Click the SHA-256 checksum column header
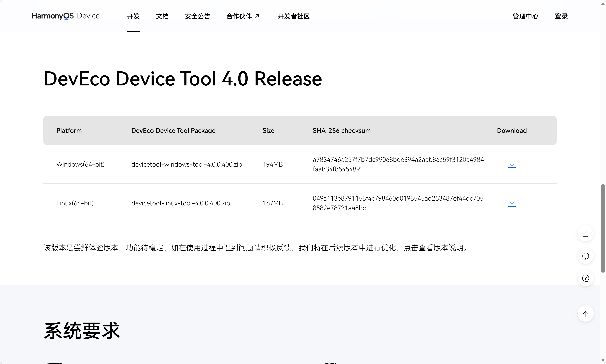This screenshot has width=606, height=364. click(x=341, y=130)
